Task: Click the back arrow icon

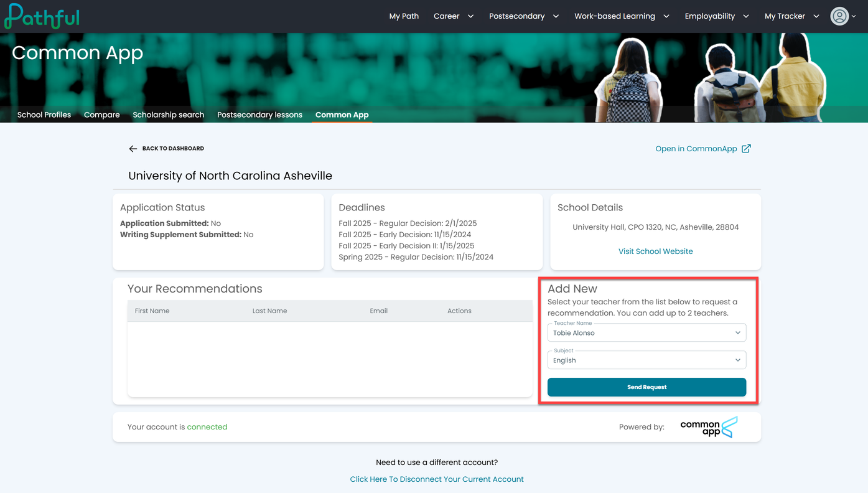Action: click(133, 149)
